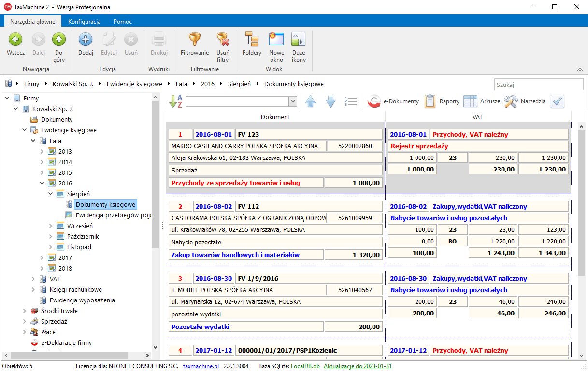The width and height of the screenshot is (588, 371).
Task: Click the Aktualizacje do 2023-01-31 link
Action: click(x=358, y=366)
